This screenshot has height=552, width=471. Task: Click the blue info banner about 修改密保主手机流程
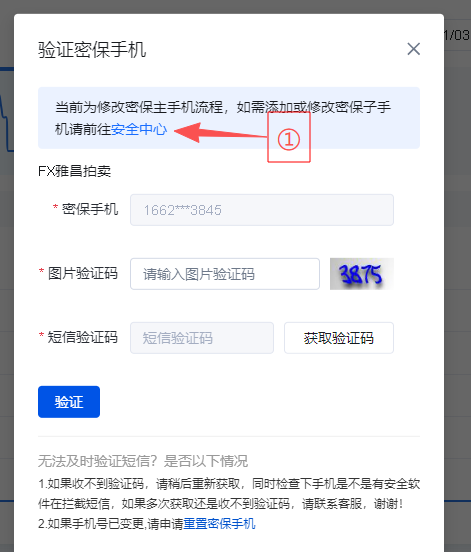click(229, 118)
